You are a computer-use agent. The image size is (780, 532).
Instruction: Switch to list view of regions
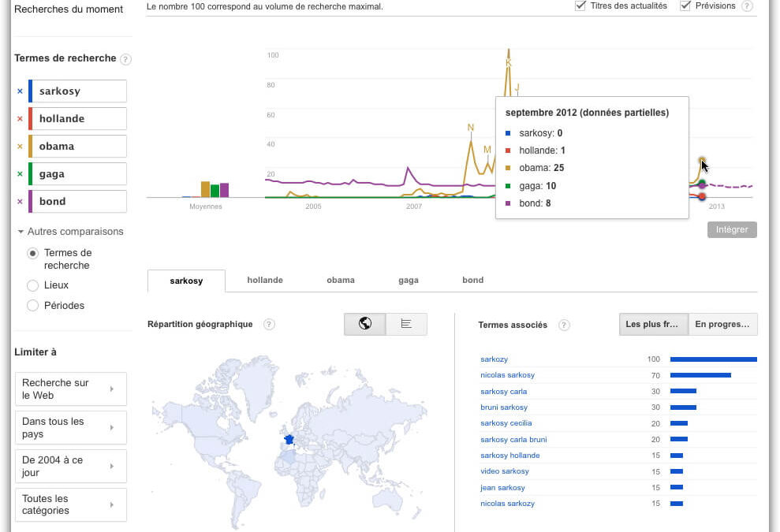tap(406, 324)
